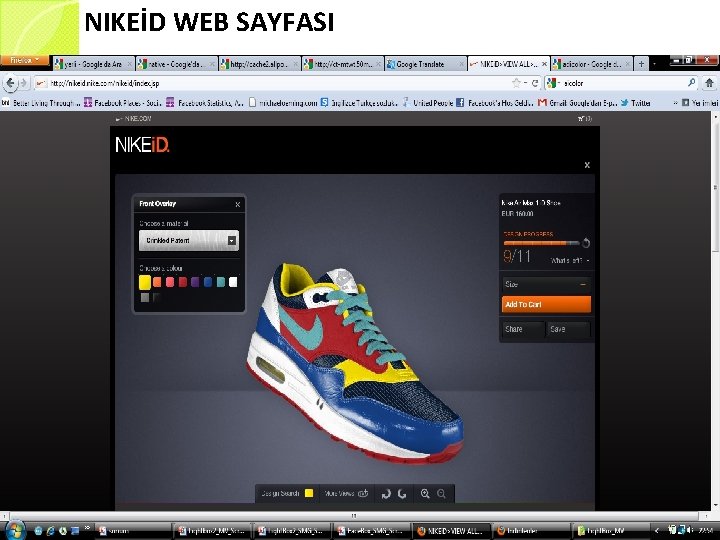This screenshot has width=720, height=540.
Task: Zoom in on the shoe
Action: click(x=425, y=494)
